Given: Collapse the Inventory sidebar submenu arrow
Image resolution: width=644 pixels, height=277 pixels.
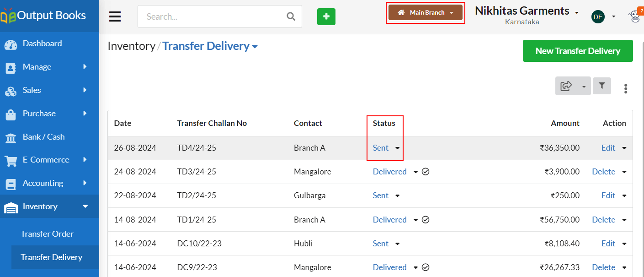Looking at the screenshot, I should click(85, 206).
